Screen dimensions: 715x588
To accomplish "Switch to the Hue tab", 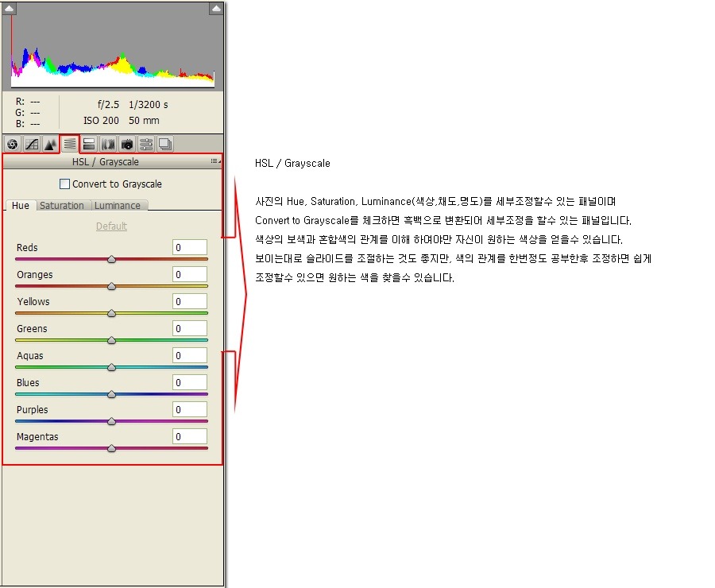I will click(21, 205).
